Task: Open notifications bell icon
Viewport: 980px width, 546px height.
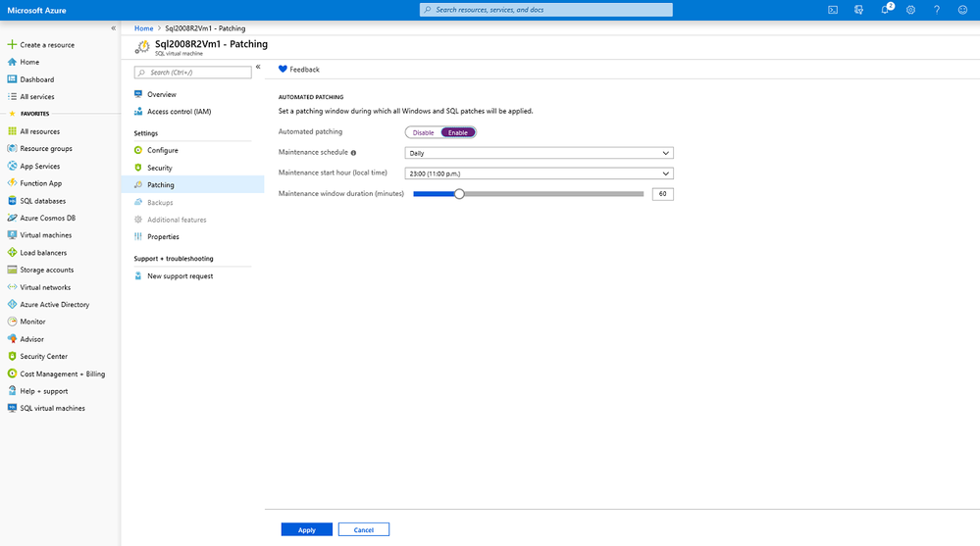Action: pos(885,10)
